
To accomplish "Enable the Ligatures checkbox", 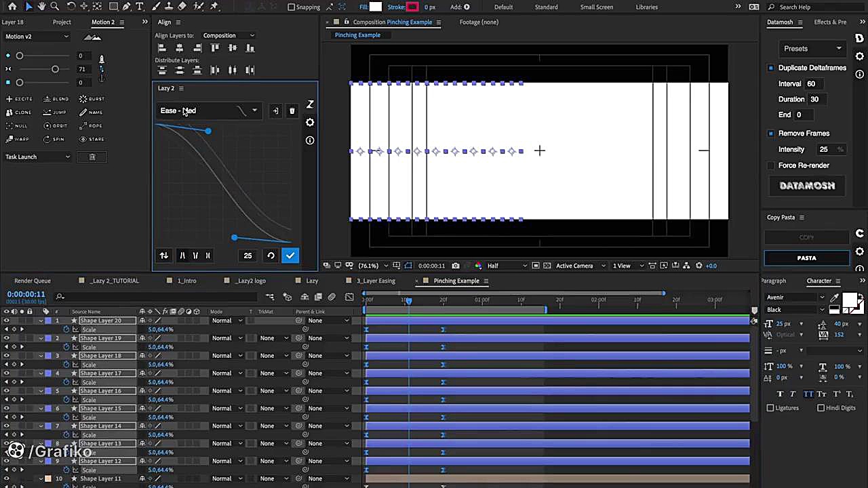I will point(770,408).
